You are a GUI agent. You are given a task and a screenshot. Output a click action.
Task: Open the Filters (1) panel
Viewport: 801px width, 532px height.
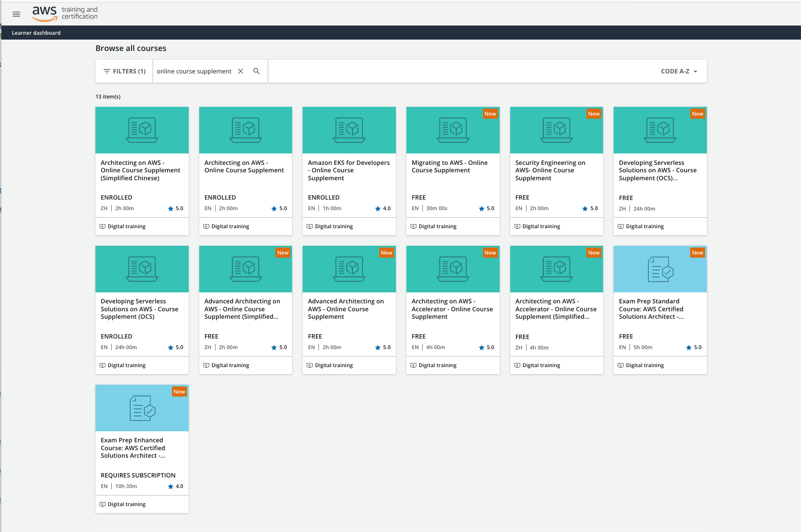(x=124, y=71)
